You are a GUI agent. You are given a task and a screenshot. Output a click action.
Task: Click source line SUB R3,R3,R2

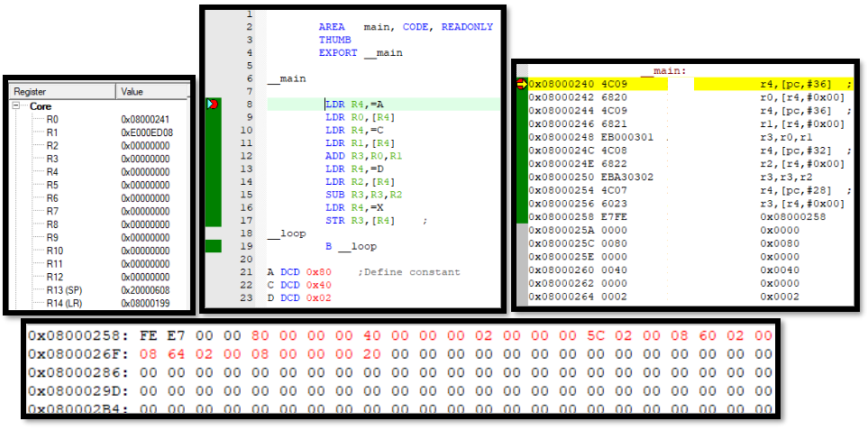[364, 195]
